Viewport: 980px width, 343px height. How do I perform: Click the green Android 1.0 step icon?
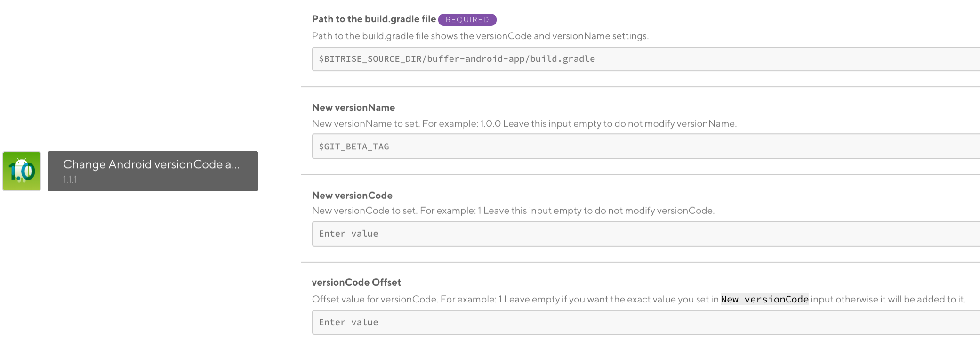[22, 171]
